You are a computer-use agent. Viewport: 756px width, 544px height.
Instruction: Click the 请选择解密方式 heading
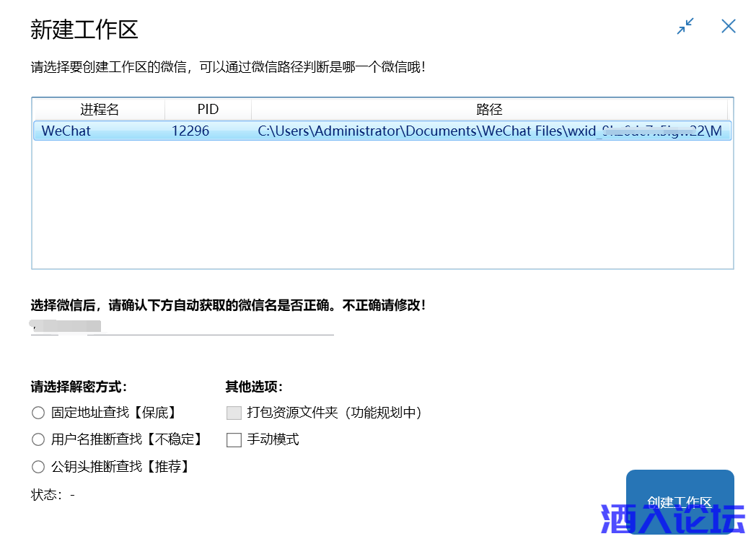point(79,387)
